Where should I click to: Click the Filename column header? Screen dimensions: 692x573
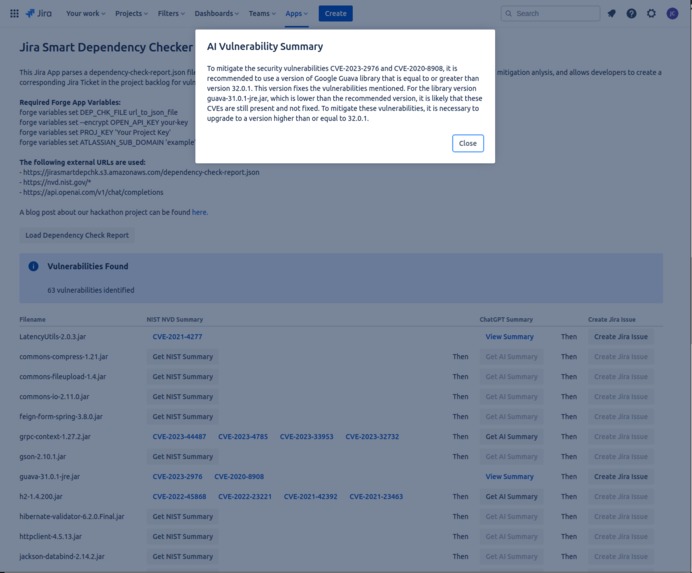pos(32,320)
